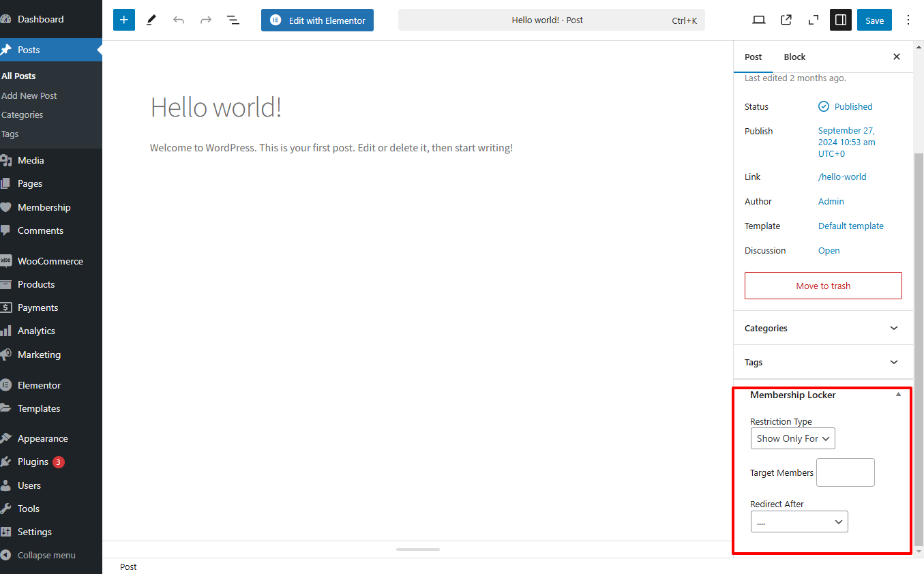The image size is (924, 574).
Task: Select the pencil Tools icon
Action: coord(151,20)
